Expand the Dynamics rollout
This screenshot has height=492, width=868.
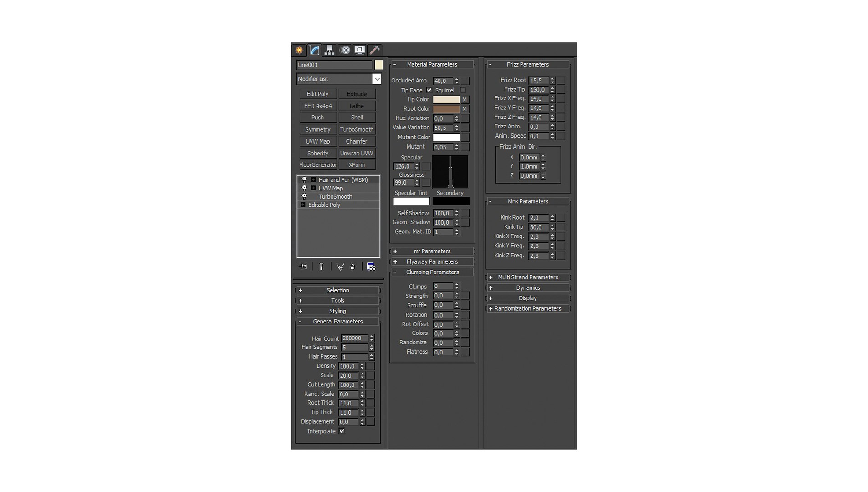[x=528, y=288]
